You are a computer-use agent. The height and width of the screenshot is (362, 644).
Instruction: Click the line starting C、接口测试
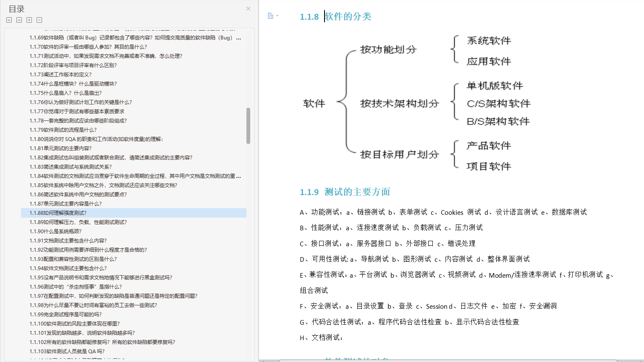click(387, 244)
